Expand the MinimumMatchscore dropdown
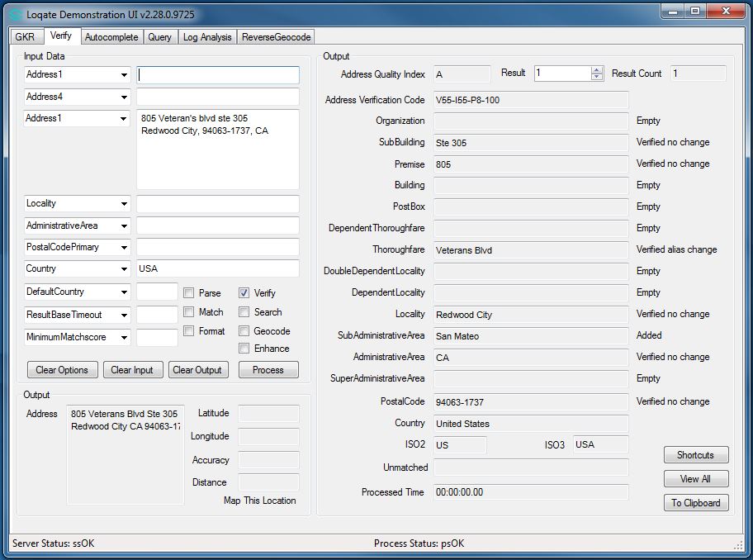Image resolution: width=753 pixels, height=560 pixels. 124,336
